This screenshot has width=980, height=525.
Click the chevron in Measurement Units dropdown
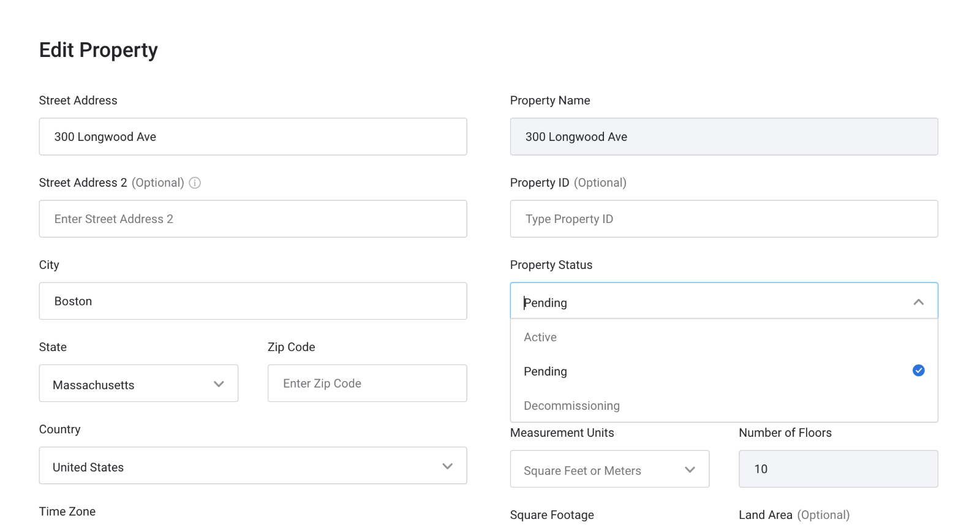pos(690,470)
